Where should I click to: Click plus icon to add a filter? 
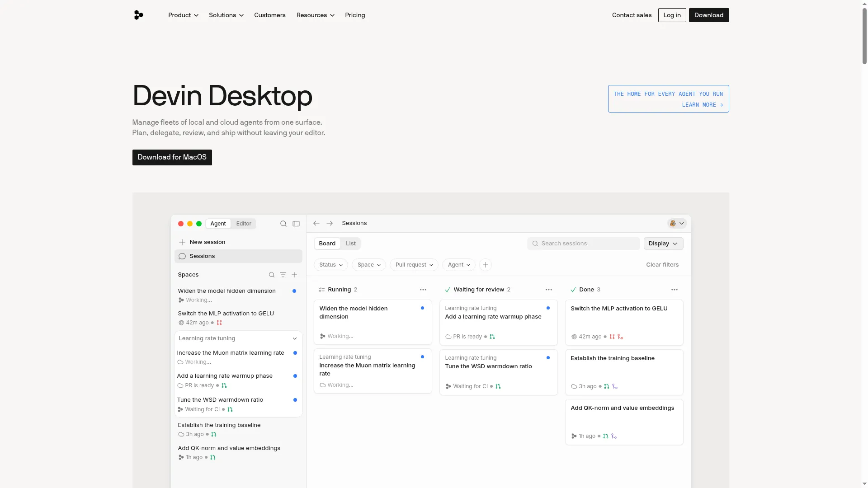[486, 265]
